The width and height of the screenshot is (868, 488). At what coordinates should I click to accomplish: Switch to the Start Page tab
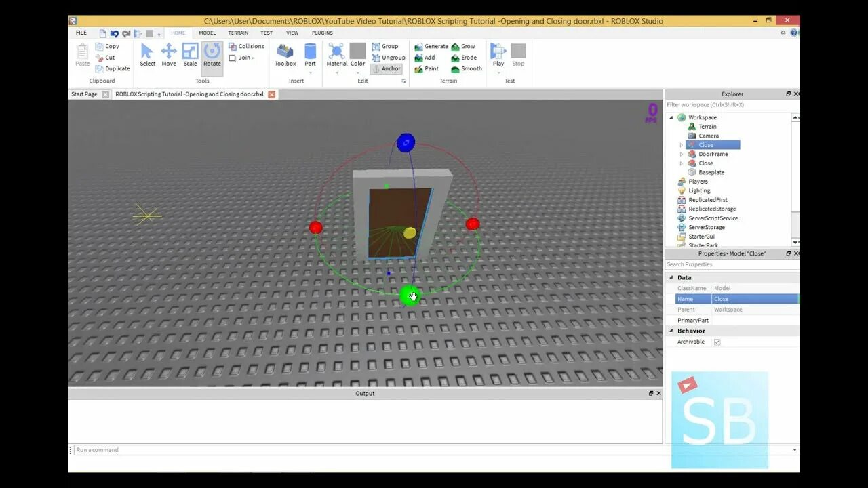point(84,94)
